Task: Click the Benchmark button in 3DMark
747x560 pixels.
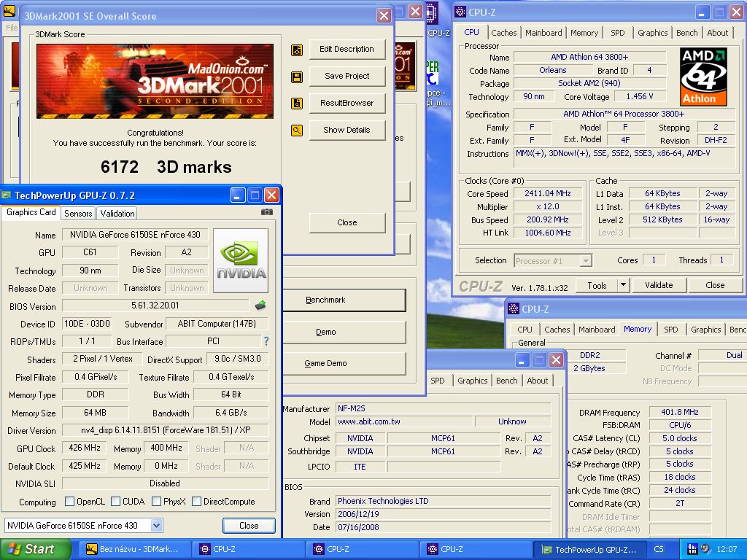Action: [344, 300]
